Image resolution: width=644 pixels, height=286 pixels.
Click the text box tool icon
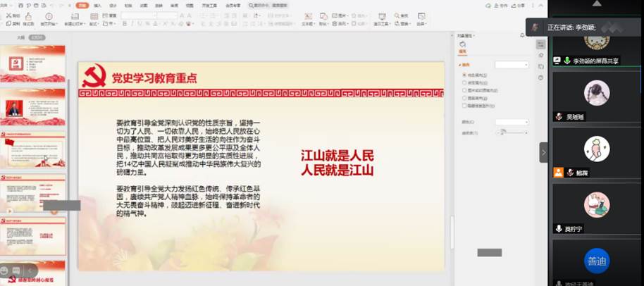click(x=307, y=15)
